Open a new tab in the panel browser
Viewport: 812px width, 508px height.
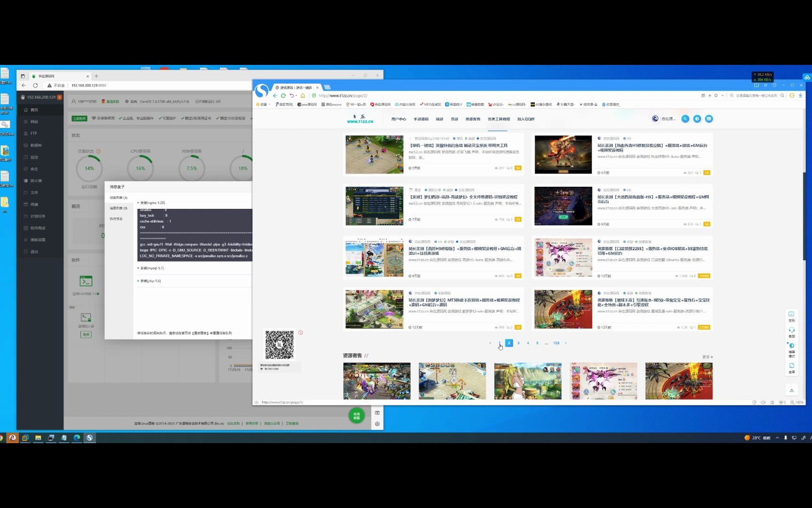[x=96, y=76]
